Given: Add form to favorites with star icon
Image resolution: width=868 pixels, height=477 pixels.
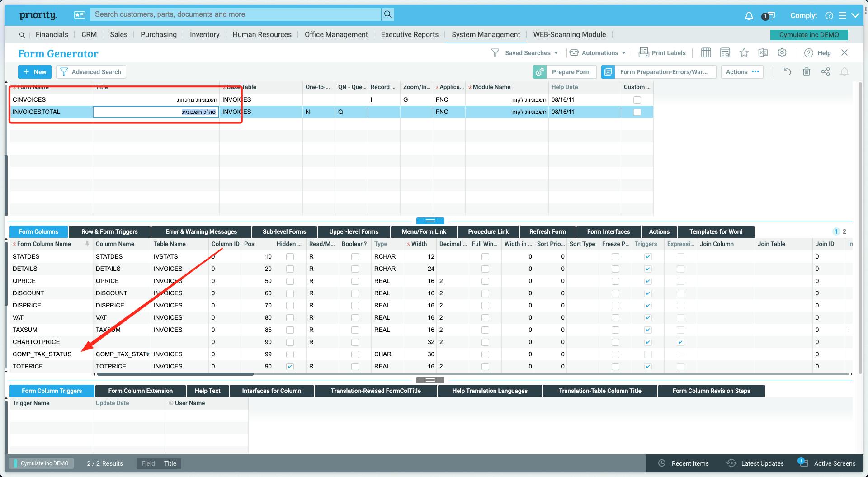Looking at the screenshot, I should pos(744,53).
